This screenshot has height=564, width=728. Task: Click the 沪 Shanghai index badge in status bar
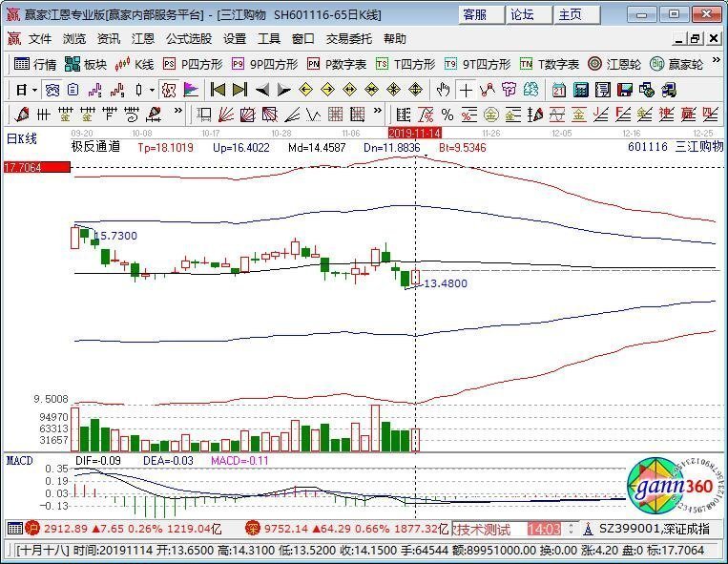pos(32,529)
